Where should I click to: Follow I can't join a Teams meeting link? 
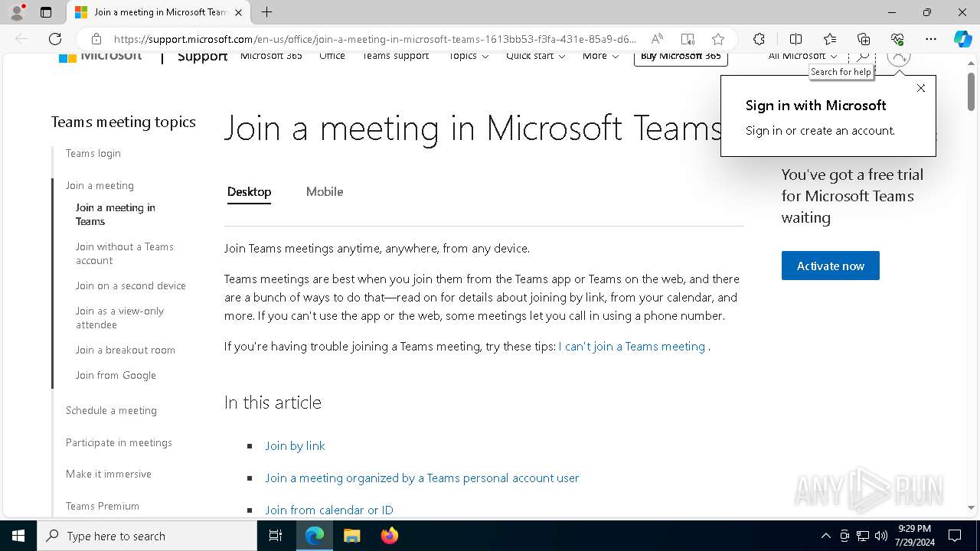click(632, 346)
